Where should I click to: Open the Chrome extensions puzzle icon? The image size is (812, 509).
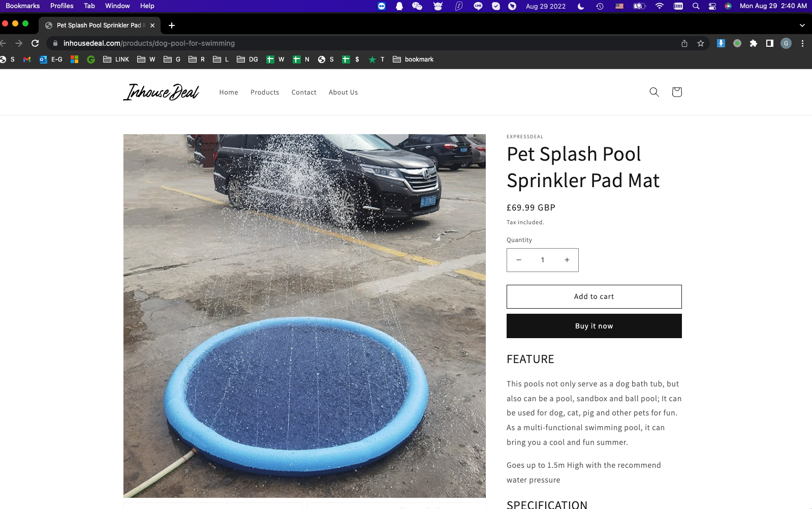[754, 43]
